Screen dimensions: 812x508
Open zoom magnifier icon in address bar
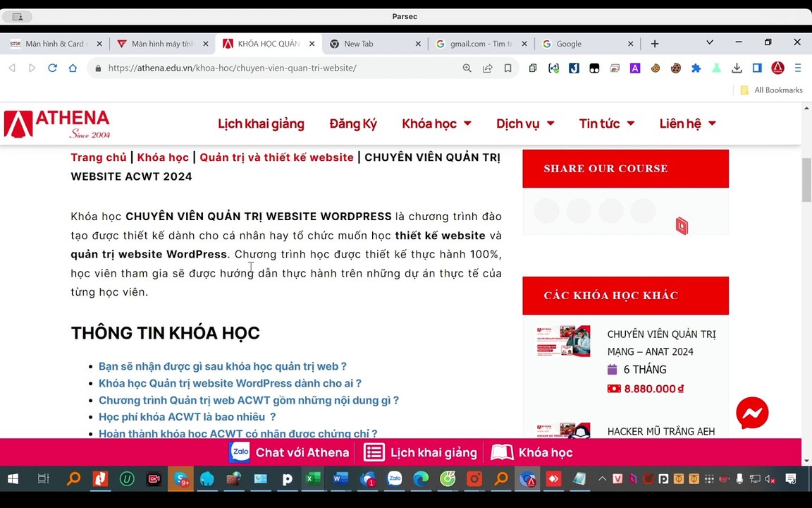(467, 68)
